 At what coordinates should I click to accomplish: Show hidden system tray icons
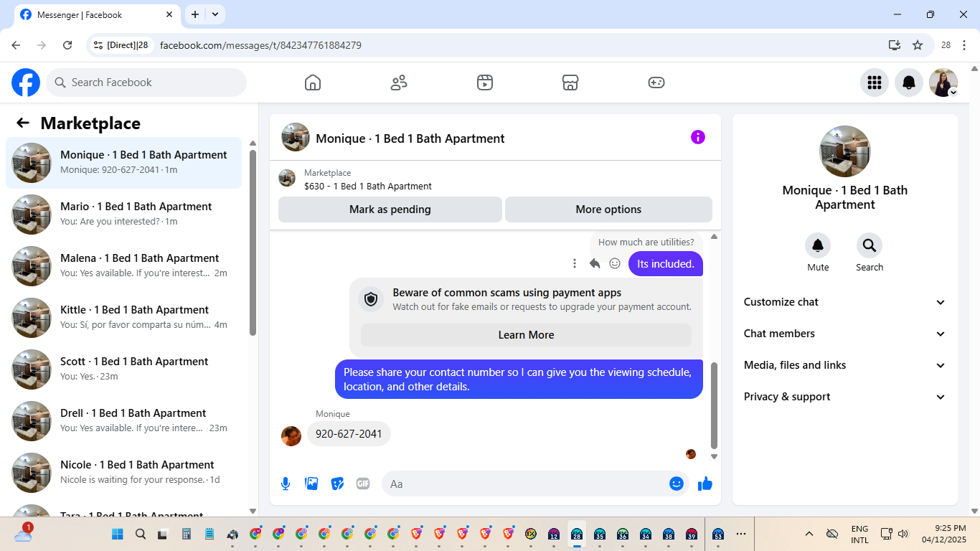click(x=809, y=534)
